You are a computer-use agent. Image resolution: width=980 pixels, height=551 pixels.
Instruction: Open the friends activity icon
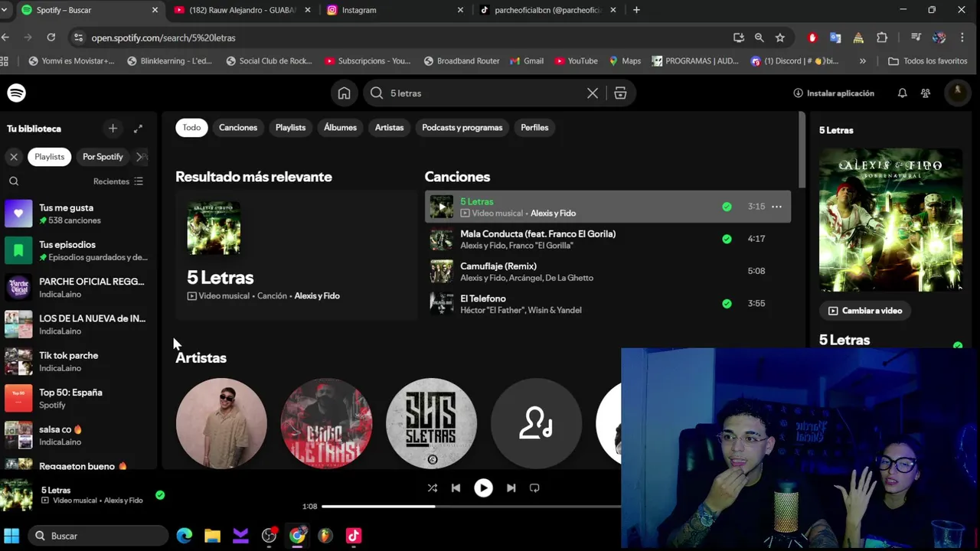pyautogui.click(x=926, y=93)
